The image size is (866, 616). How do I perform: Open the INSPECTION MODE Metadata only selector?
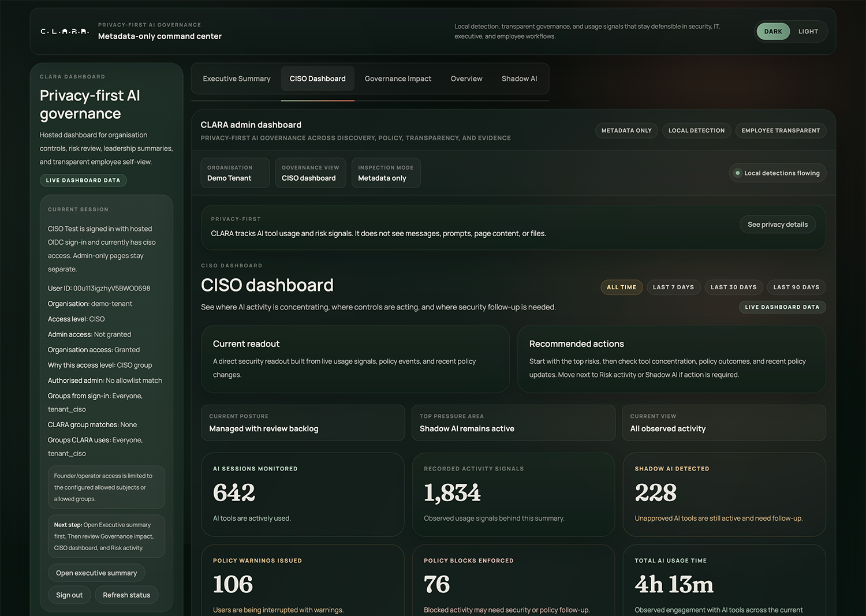386,173
